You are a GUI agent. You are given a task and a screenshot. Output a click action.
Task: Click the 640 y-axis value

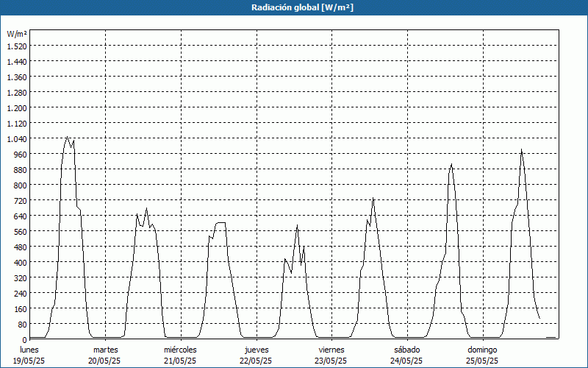(x=21, y=216)
